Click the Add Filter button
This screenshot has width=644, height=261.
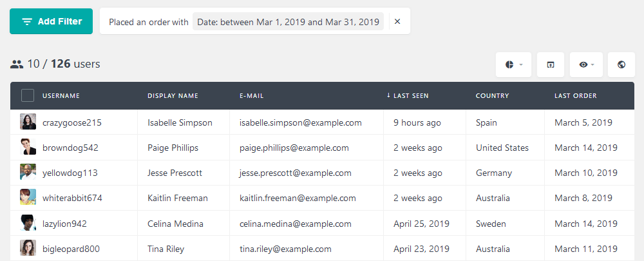[x=52, y=21]
